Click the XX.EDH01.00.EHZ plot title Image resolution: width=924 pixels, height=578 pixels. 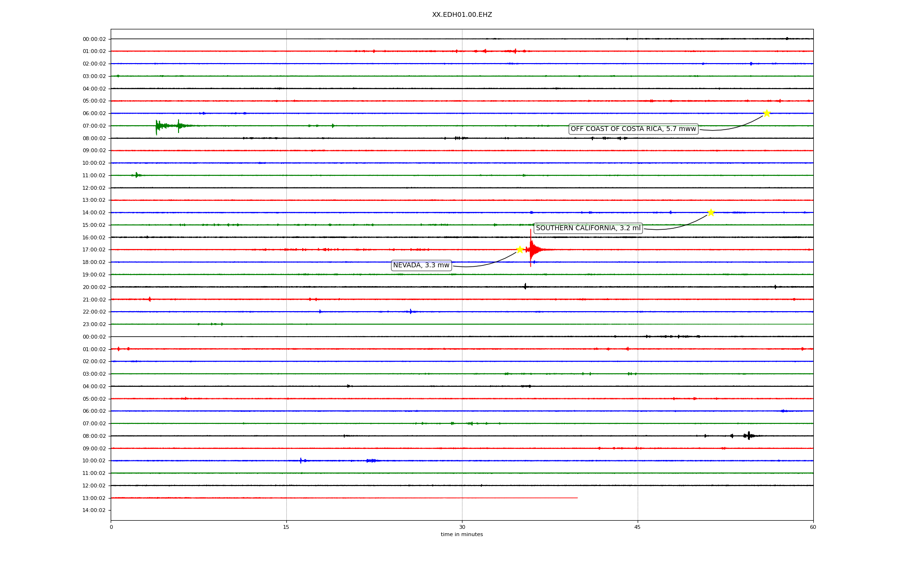462,15
